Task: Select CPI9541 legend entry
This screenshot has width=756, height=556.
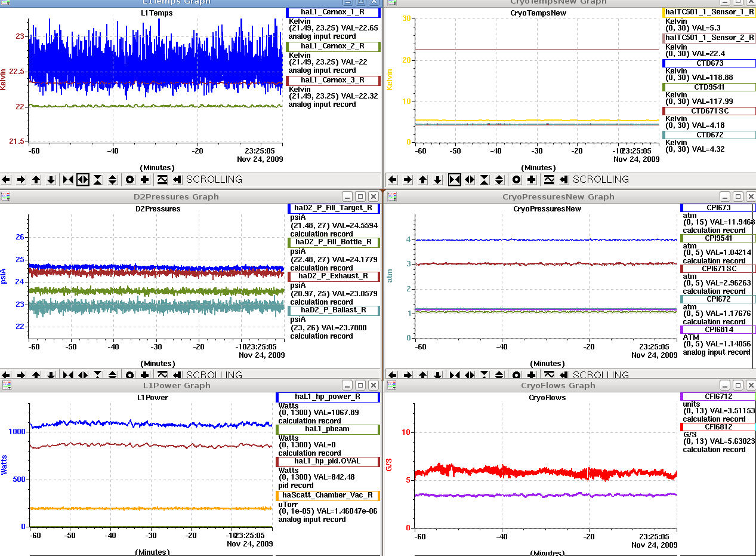Action: (718, 238)
